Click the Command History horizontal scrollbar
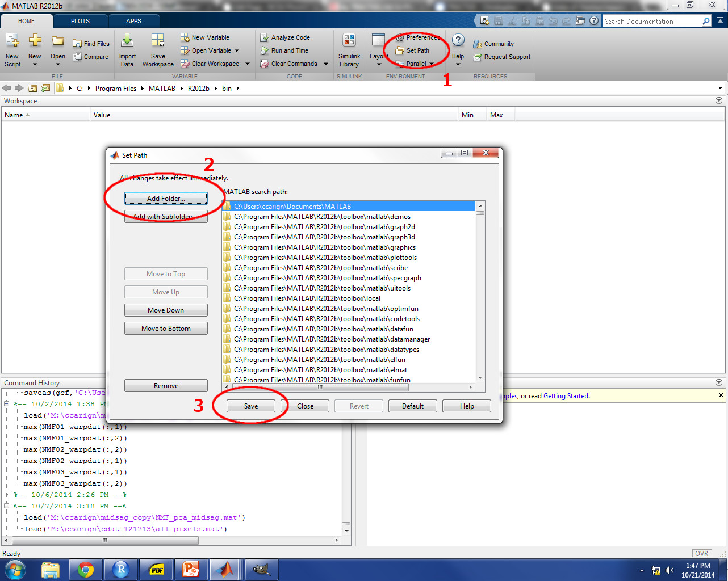Image resolution: width=728 pixels, height=581 pixels. (170, 540)
